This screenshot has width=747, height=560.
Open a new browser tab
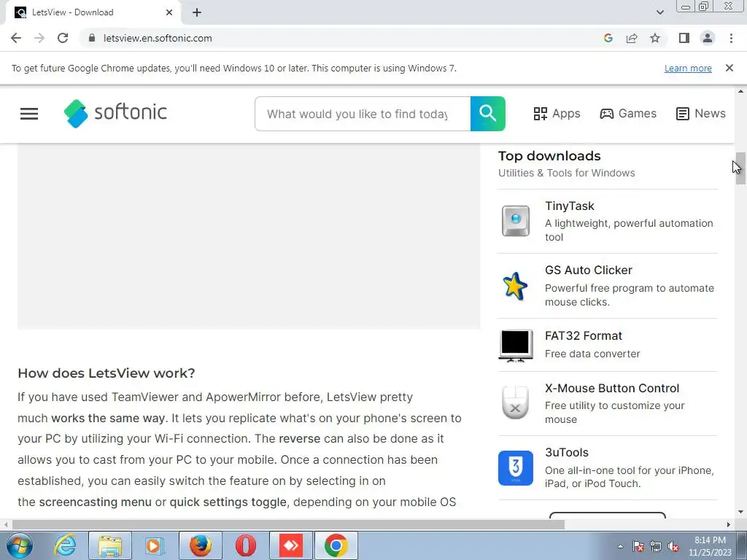click(x=197, y=12)
